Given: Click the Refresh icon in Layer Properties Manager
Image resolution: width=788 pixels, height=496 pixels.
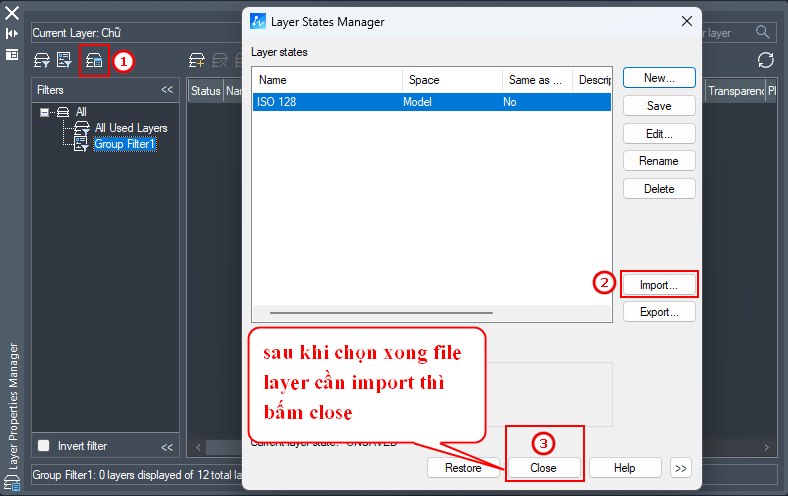Looking at the screenshot, I should pos(765,60).
